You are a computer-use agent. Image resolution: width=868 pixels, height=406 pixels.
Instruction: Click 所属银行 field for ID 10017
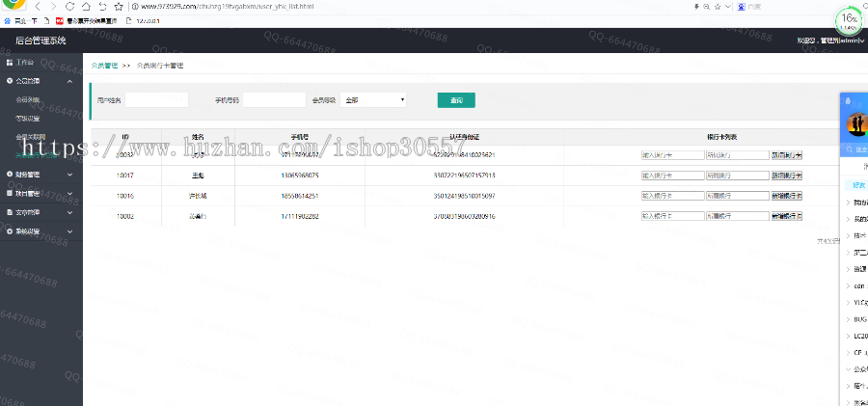[x=738, y=175]
